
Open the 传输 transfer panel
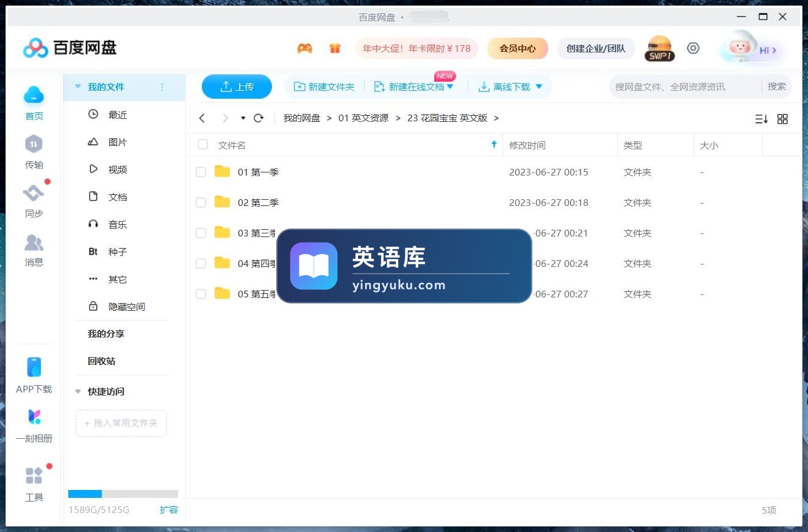tap(34, 144)
